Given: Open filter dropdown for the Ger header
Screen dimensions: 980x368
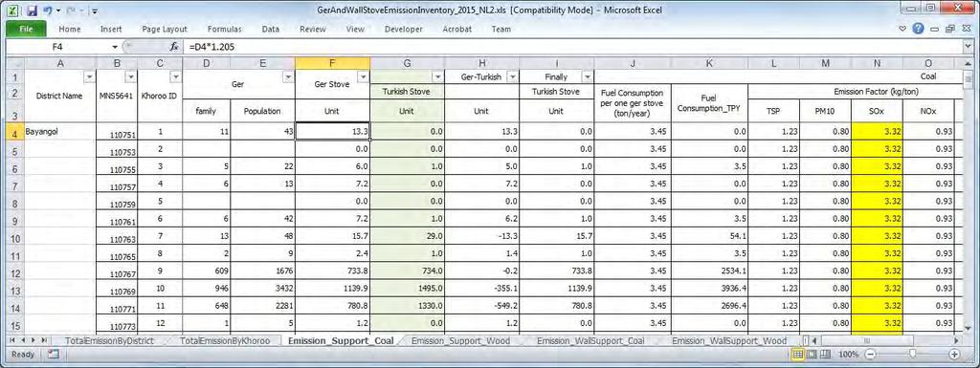Looking at the screenshot, I should [288, 76].
